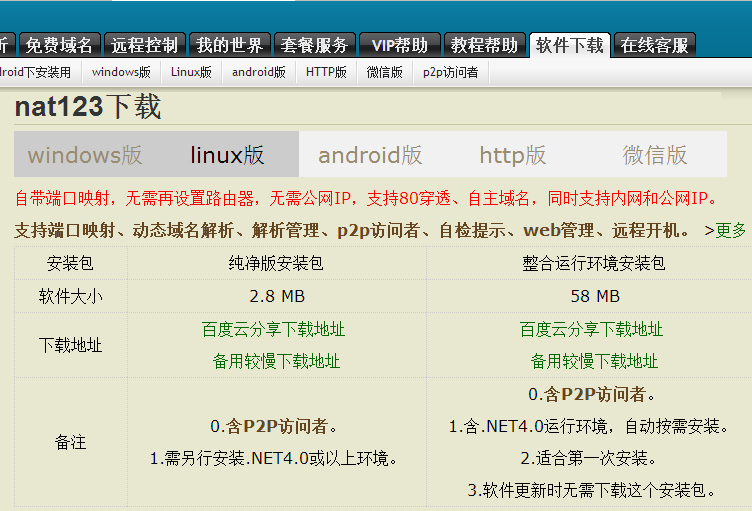Open the 我的世界 navigation tab
Viewport: 752px width, 511px height.
(x=230, y=45)
